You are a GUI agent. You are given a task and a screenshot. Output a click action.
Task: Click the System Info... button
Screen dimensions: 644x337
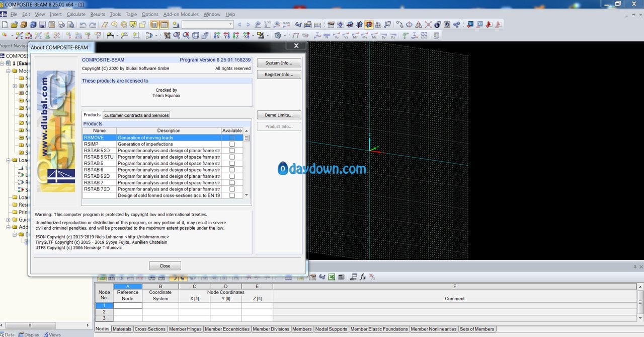click(x=279, y=63)
